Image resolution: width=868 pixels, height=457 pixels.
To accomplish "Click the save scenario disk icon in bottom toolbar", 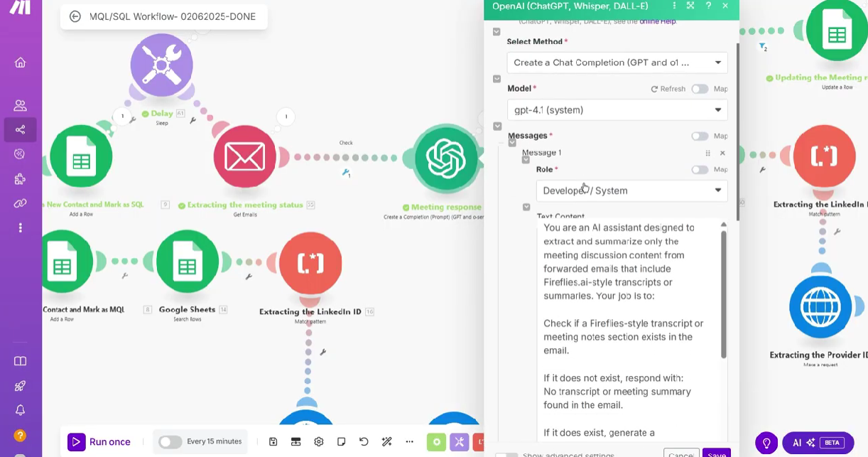I will tap(273, 441).
